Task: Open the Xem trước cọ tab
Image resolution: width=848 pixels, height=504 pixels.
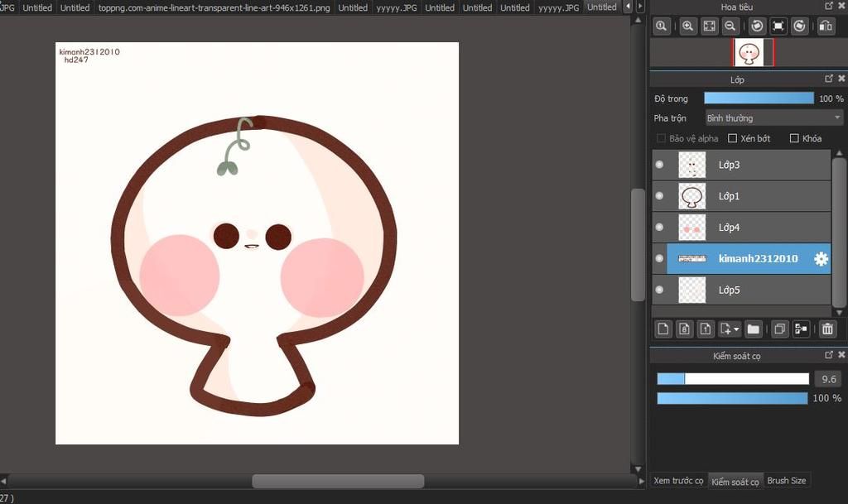Action: pyautogui.click(x=678, y=480)
